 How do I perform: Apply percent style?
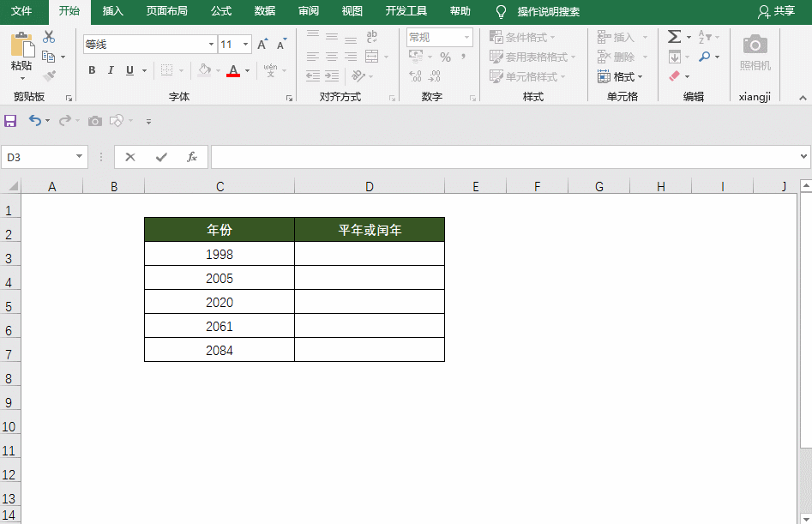(x=445, y=57)
